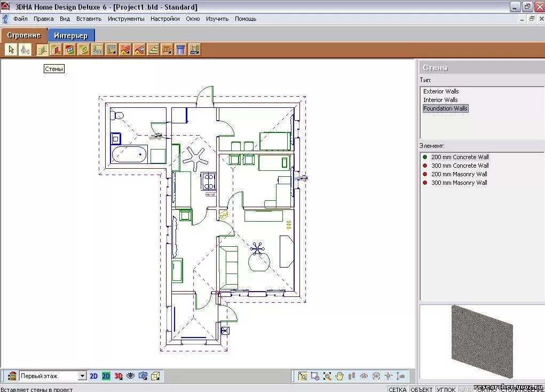
Task: Select Exterior Walls type
Action: tap(441, 91)
